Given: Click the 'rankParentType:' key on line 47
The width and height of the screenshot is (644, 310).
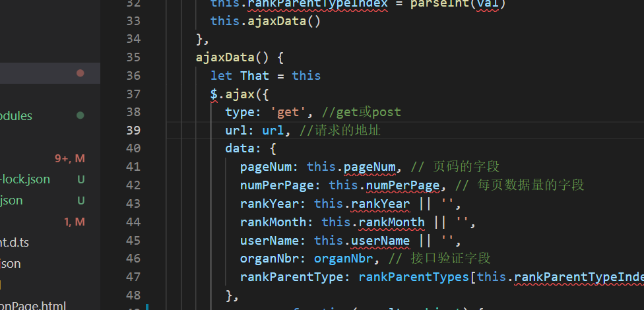Looking at the screenshot, I should pos(296,277).
